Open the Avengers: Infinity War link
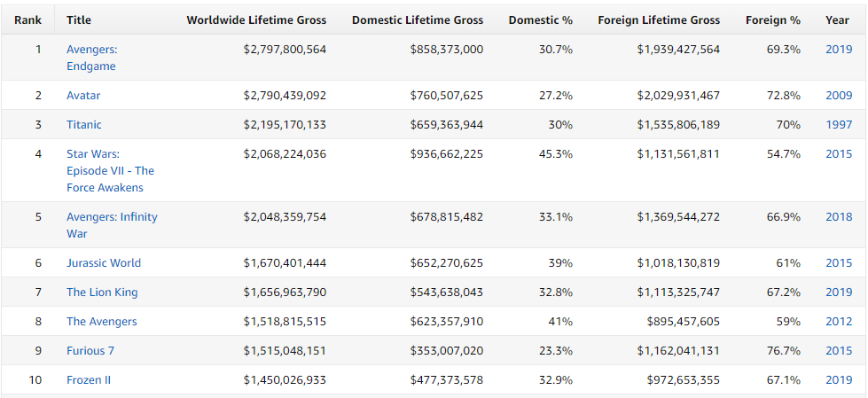The image size is (868, 398). click(112, 225)
